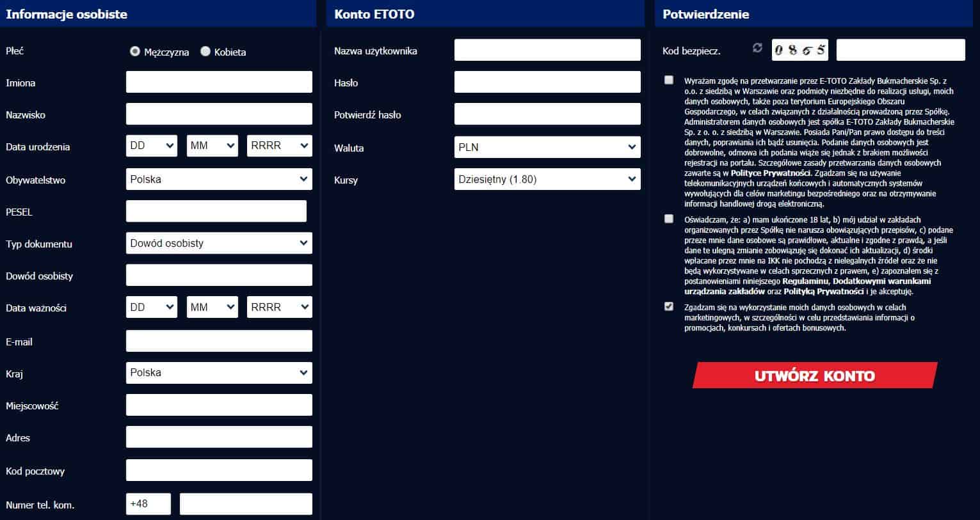Tick the data processing consent checkbox
The width and height of the screenshot is (980, 520).
point(669,80)
